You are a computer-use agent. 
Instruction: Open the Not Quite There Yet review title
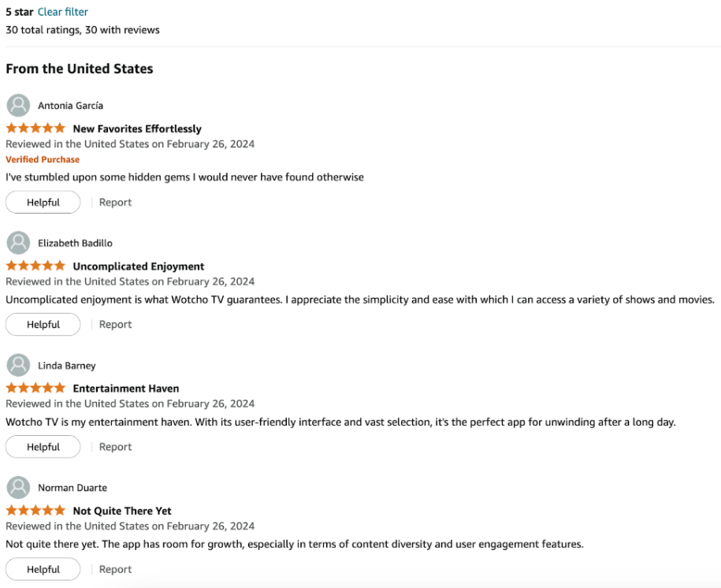[x=122, y=511]
